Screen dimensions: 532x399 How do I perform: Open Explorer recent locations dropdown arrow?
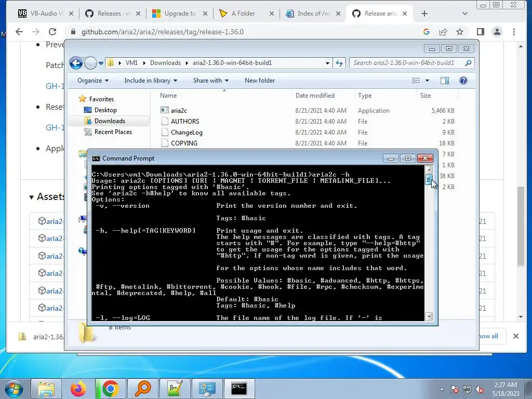click(x=101, y=63)
